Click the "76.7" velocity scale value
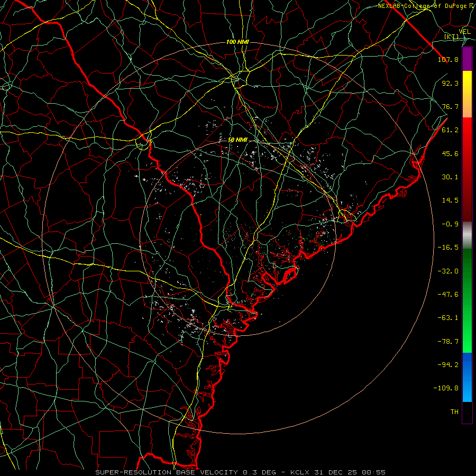The width and height of the screenshot is (476, 476). tap(450, 106)
